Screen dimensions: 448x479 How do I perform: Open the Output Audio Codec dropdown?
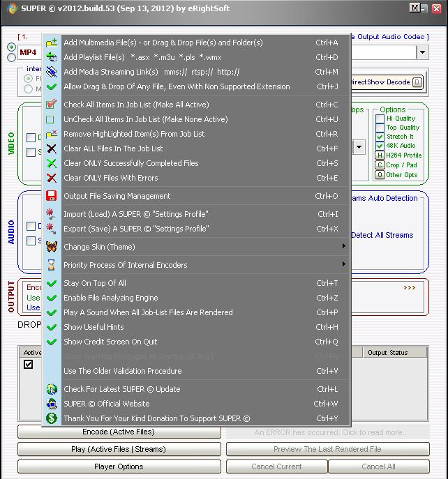pos(422,52)
